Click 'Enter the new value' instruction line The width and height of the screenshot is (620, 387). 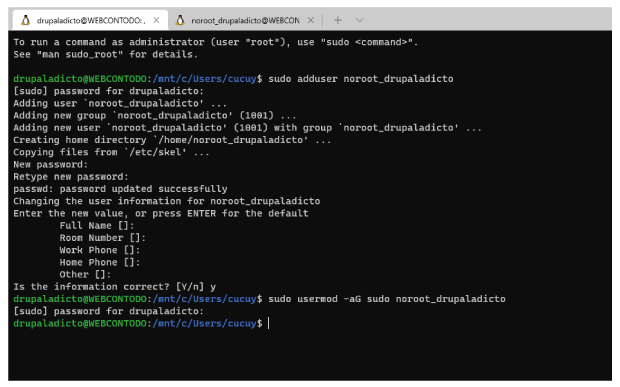point(161,213)
